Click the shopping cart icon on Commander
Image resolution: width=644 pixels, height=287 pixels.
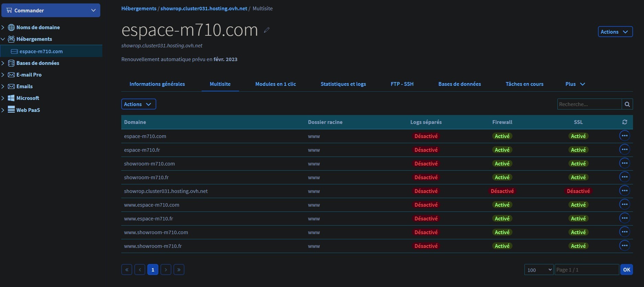tap(9, 10)
